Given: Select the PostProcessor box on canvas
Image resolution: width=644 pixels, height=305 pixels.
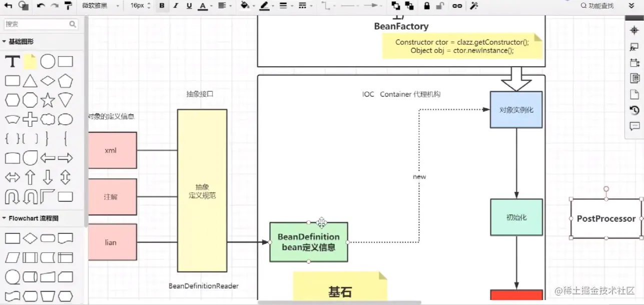Looking at the screenshot, I should [x=606, y=218].
